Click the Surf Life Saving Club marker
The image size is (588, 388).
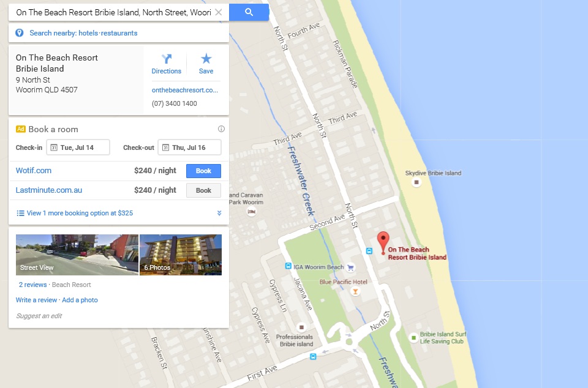pos(413,338)
